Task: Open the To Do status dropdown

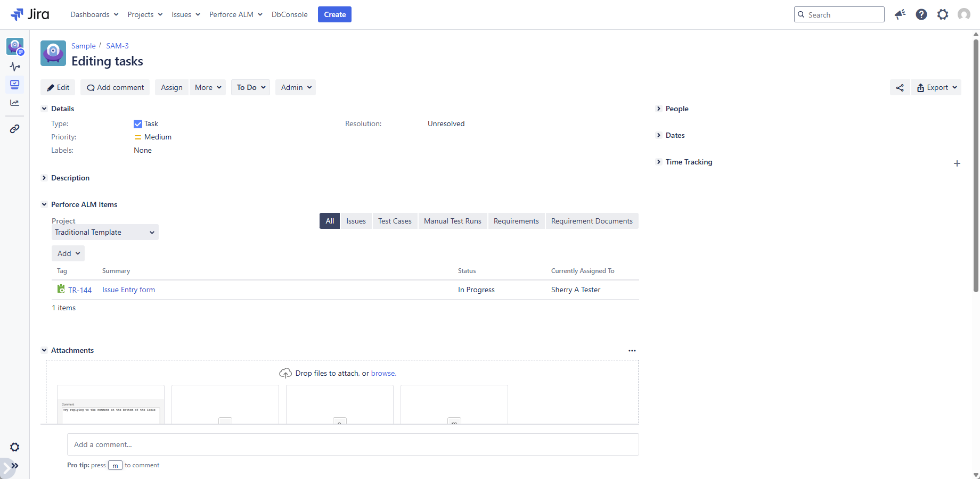Action: click(x=250, y=87)
